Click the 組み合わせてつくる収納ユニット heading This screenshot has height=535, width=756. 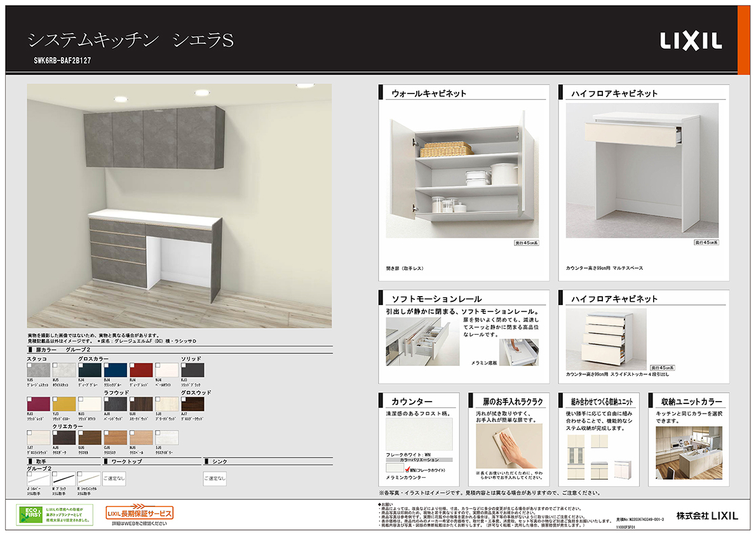tap(602, 402)
